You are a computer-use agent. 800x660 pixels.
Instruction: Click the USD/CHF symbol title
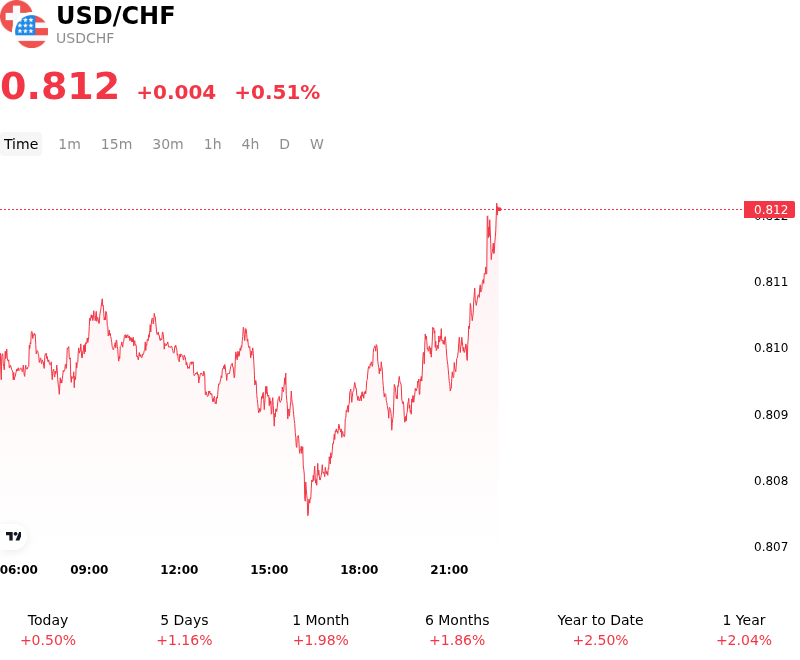click(x=115, y=15)
